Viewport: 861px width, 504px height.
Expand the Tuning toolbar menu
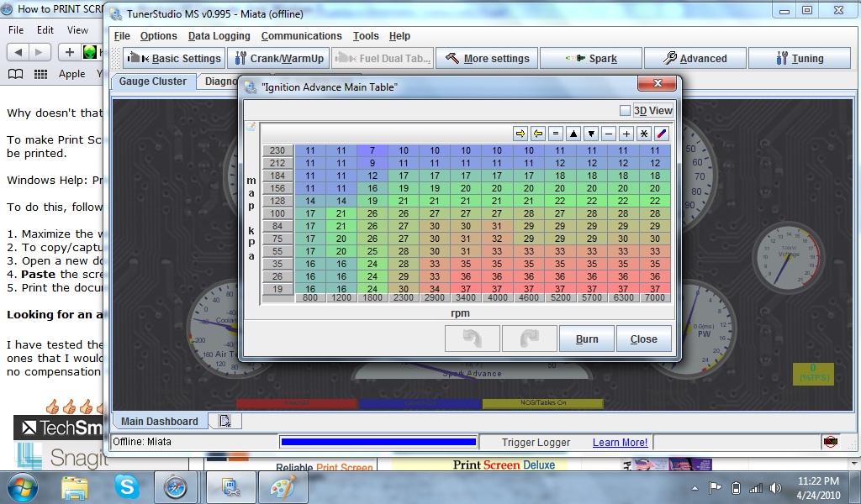(x=799, y=59)
